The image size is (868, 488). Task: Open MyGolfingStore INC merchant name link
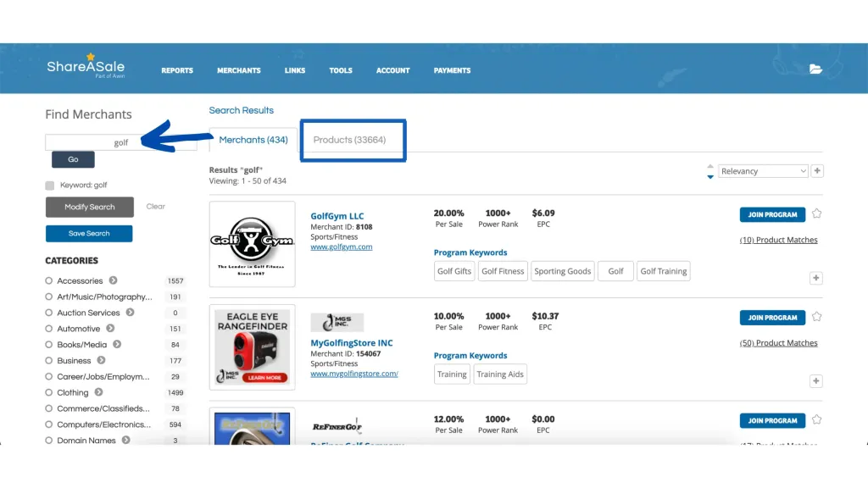click(x=352, y=343)
